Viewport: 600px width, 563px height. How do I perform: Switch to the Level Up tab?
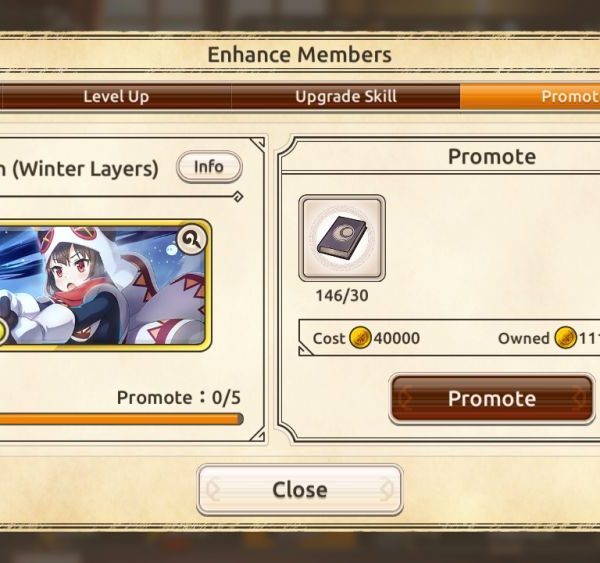[116, 96]
